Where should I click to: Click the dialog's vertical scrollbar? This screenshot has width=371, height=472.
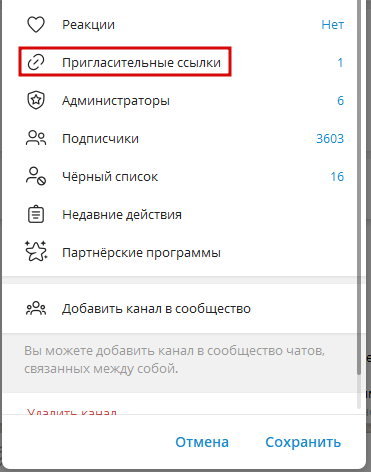(x=359, y=187)
